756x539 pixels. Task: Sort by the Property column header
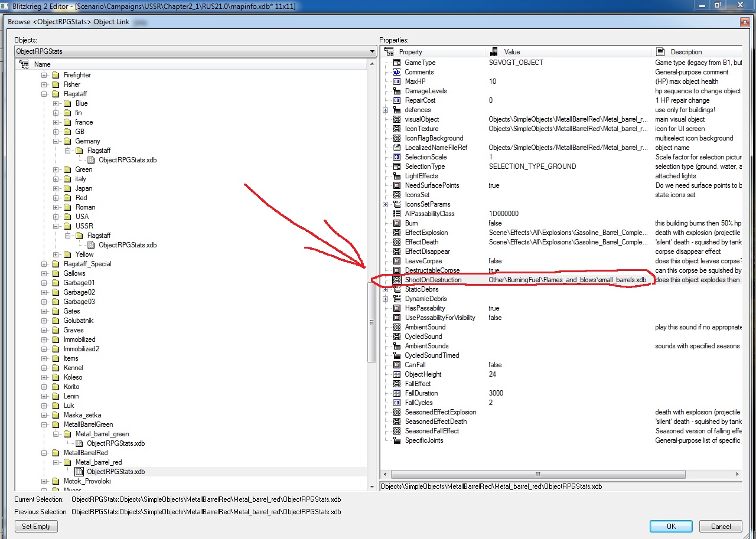click(x=433, y=52)
